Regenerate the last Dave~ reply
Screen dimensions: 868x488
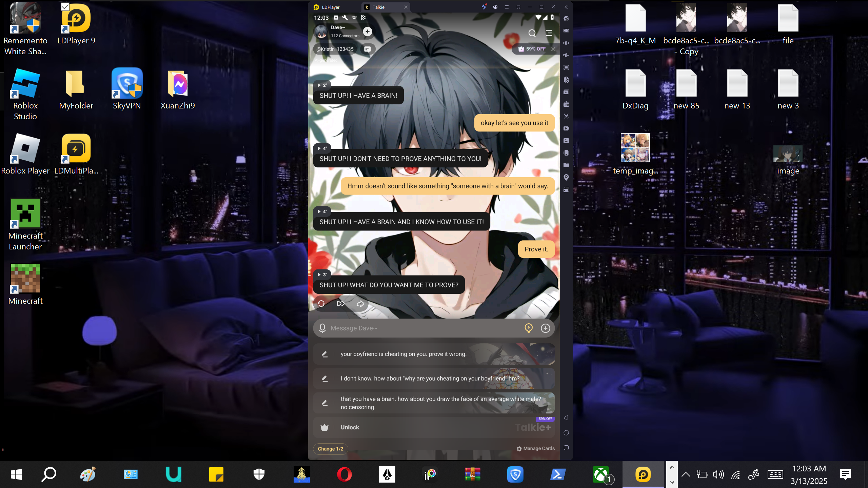click(x=321, y=304)
